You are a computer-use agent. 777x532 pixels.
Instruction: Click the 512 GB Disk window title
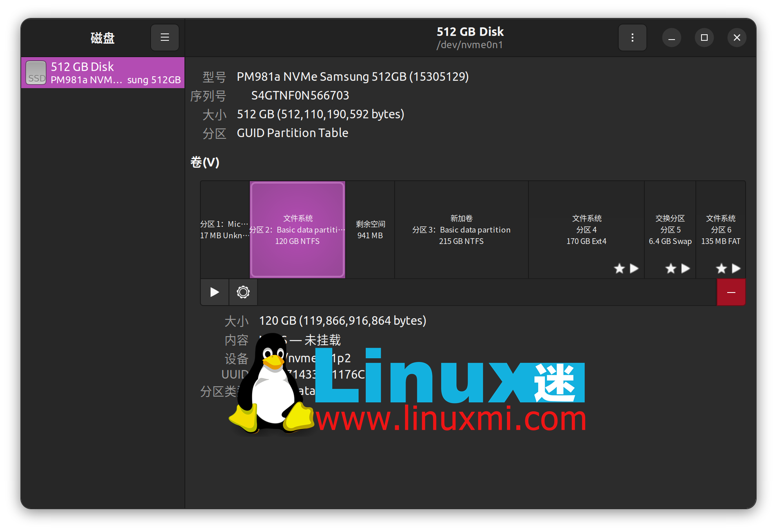pos(470,31)
